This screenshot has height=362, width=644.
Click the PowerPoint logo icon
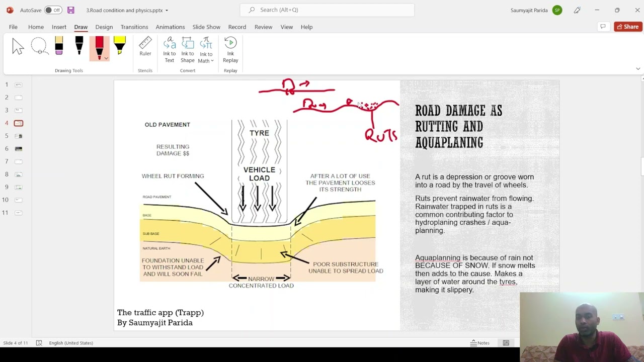[x=10, y=10]
